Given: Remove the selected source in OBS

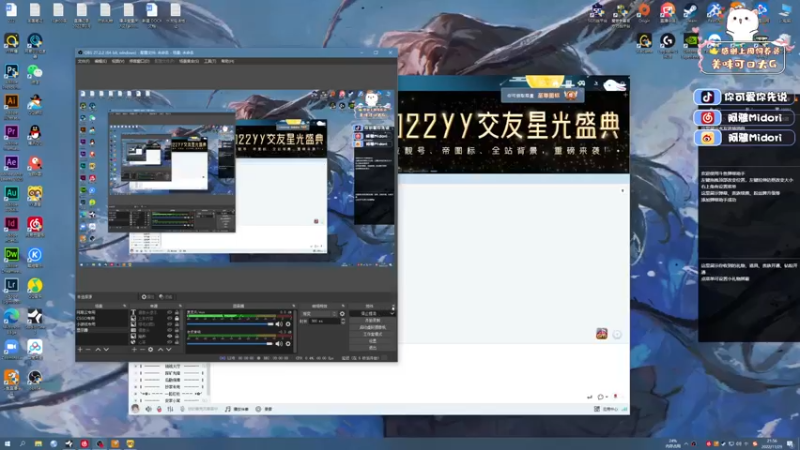Looking at the screenshot, I should tap(142, 349).
